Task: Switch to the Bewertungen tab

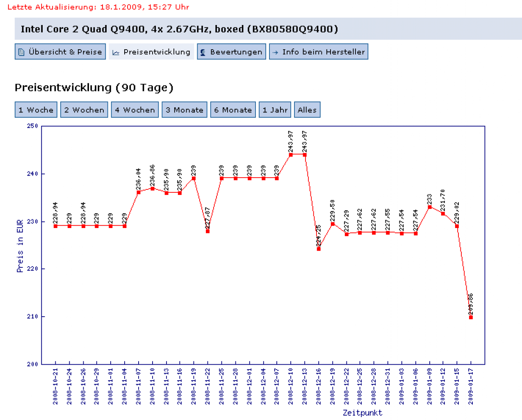Action: coord(232,52)
